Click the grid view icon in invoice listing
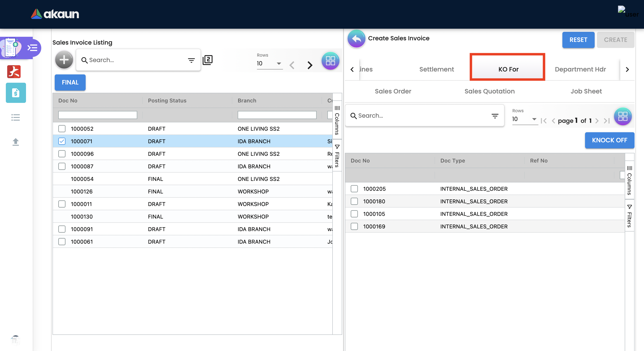Screen dimensions: 644x351 (330, 61)
